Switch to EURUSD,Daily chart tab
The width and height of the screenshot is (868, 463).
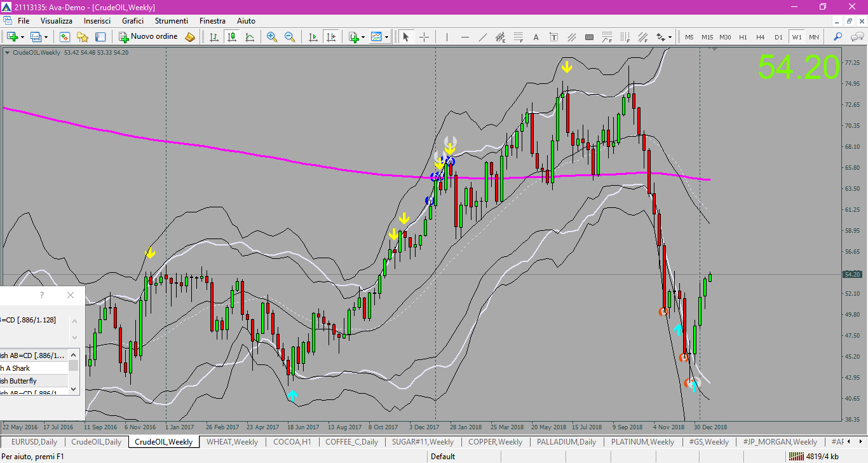(x=34, y=442)
